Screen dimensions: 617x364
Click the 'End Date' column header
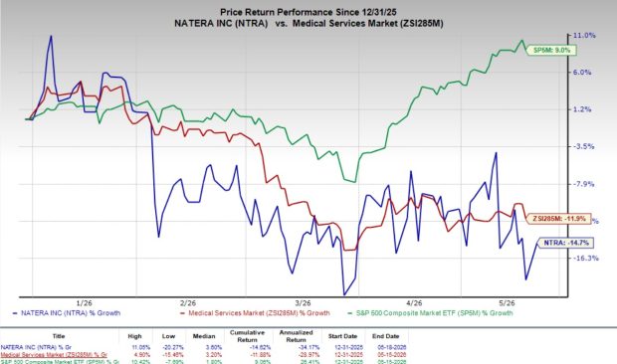click(386, 336)
